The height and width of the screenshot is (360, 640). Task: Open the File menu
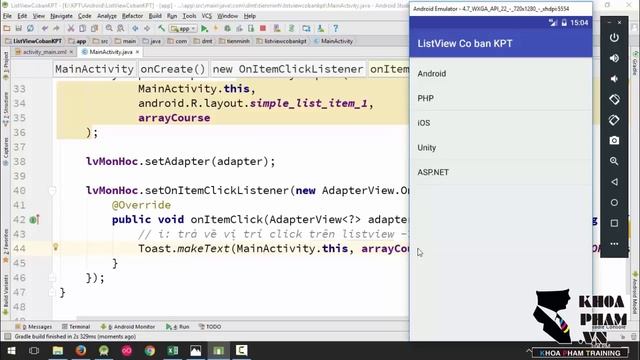[x=7, y=16]
